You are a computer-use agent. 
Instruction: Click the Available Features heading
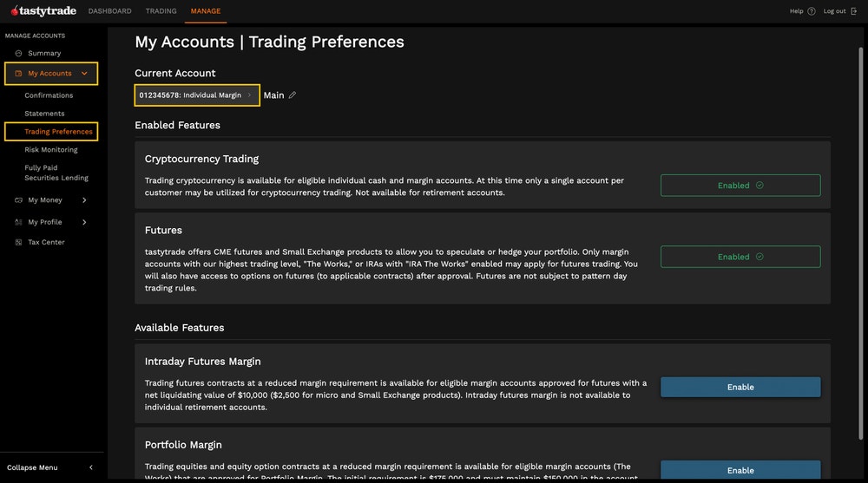coord(180,328)
